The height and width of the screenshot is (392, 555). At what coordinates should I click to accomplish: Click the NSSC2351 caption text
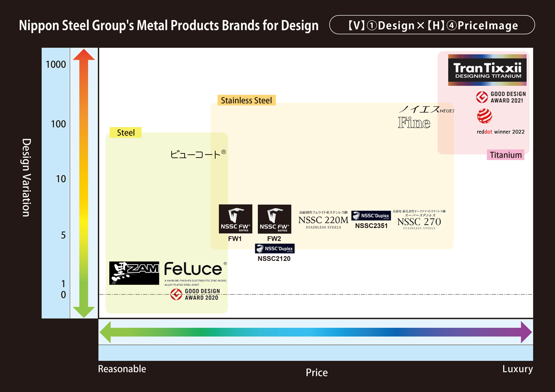[x=371, y=226]
